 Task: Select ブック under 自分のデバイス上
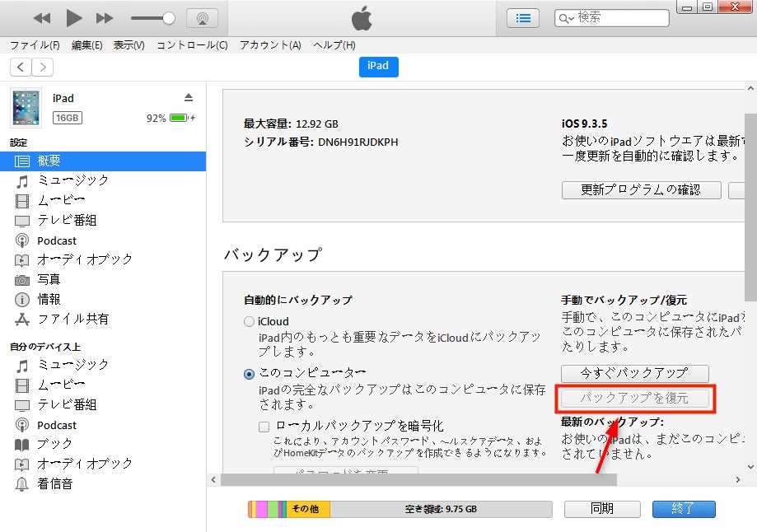coord(103,444)
